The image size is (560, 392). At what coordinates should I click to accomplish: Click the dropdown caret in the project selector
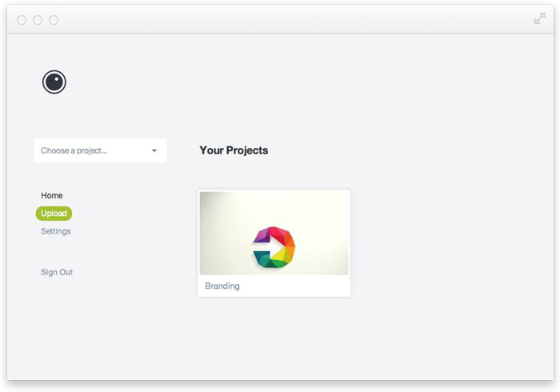click(x=154, y=150)
